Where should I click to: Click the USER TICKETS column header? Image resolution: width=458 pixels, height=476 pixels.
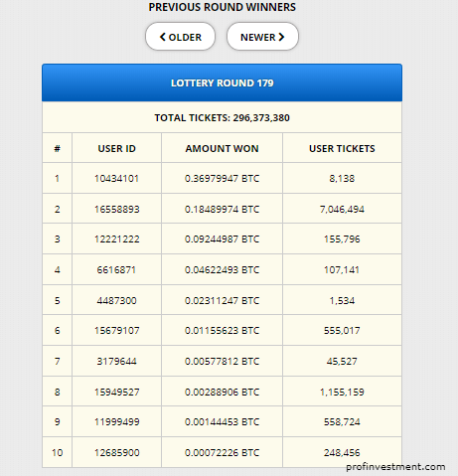click(x=342, y=148)
